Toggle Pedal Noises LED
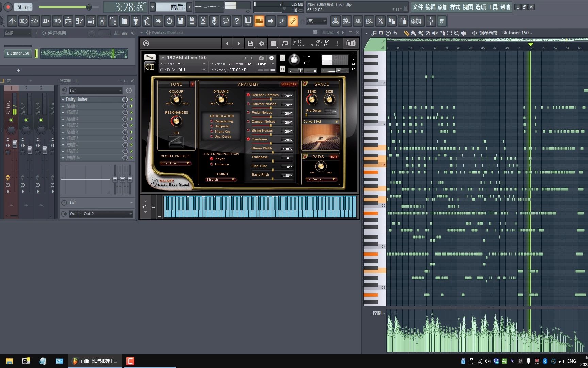The height and width of the screenshot is (368, 588). (x=248, y=113)
